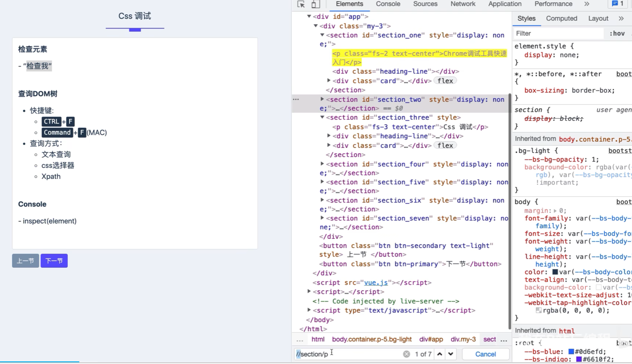Cancel the DOM search

point(485,354)
